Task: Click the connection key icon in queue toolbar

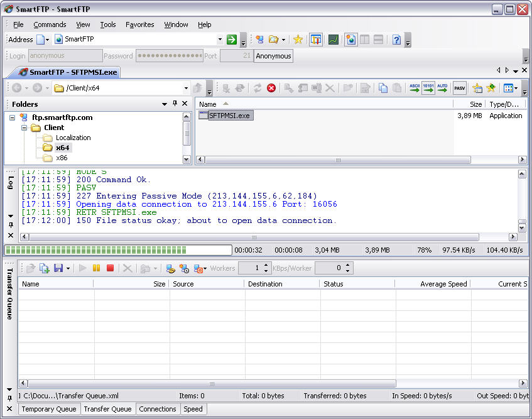Action: tap(170, 269)
